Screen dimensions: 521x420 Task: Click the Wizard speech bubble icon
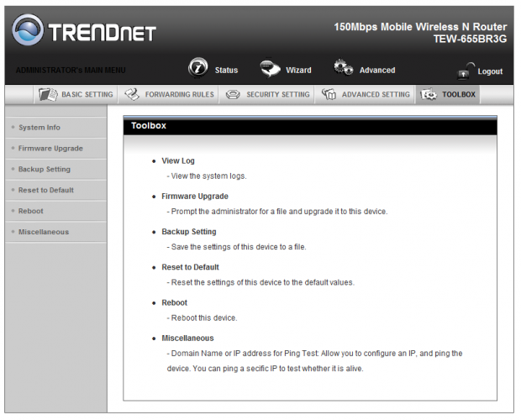pyautogui.click(x=270, y=68)
